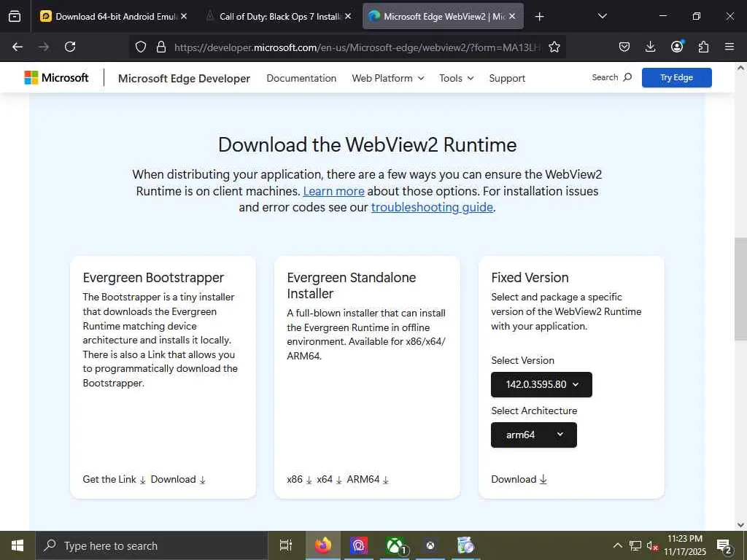Screen dimensions: 747x560
Task: Click the site security padlock icon
Action: click(161, 47)
